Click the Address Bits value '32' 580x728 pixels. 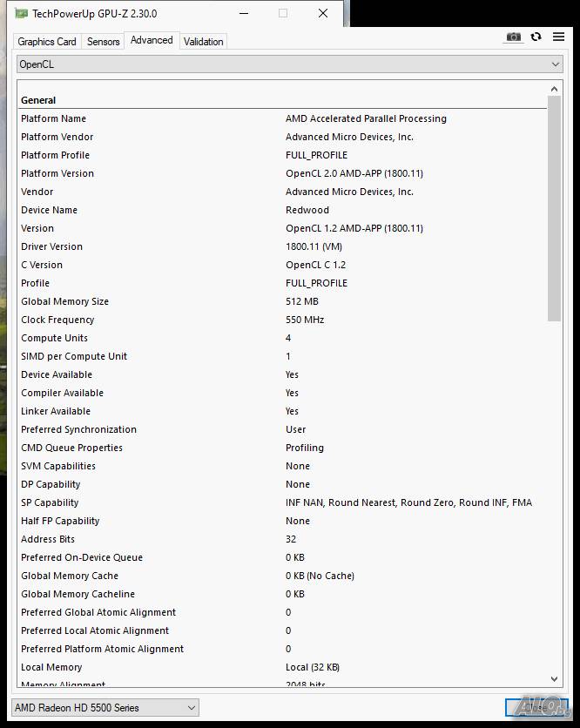click(291, 539)
